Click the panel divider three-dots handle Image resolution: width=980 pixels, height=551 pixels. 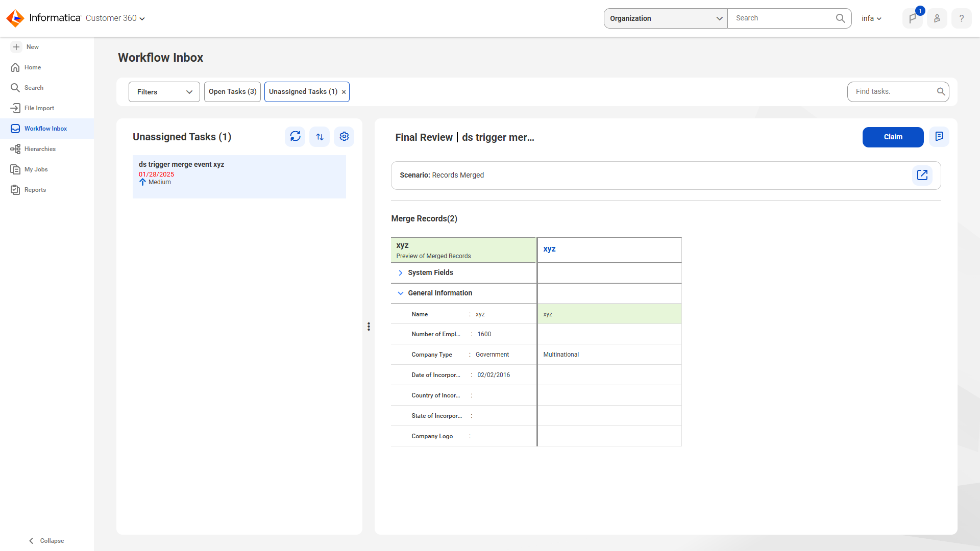click(x=369, y=327)
